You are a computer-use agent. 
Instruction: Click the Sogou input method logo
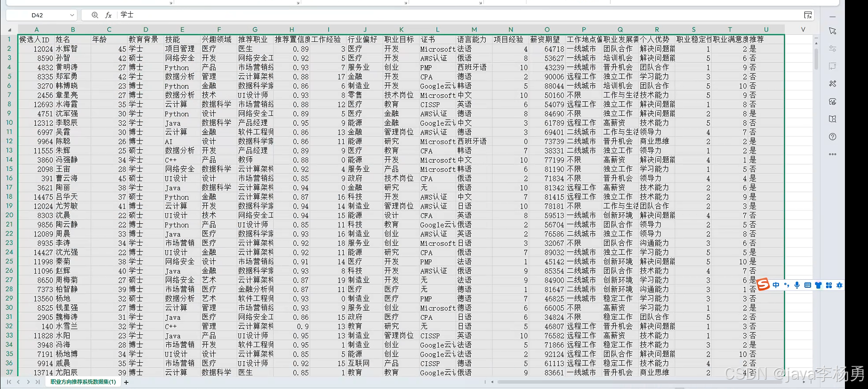click(x=763, y=284)
